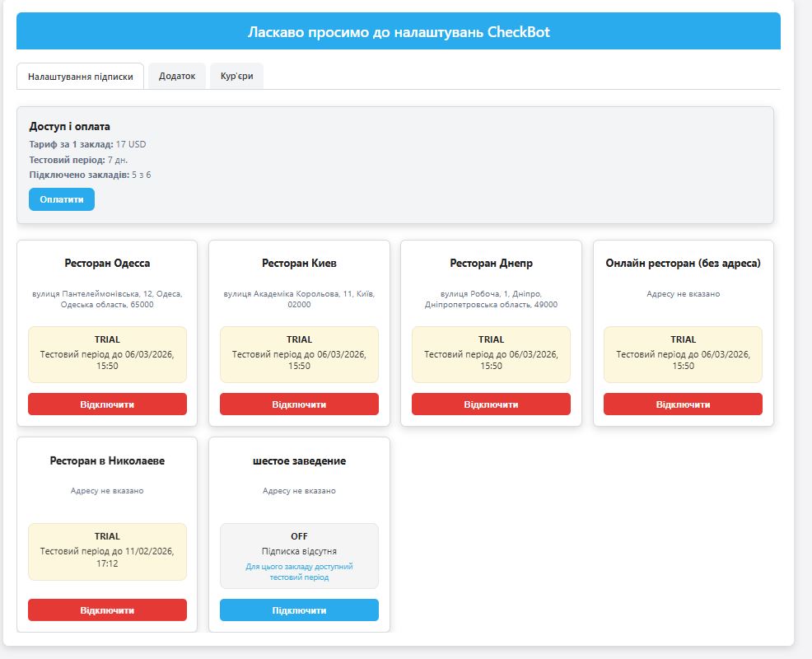This screenshot has width=812, height=659.
Task: Open the trial period link under шестое заведение
Action: point(298,572)
